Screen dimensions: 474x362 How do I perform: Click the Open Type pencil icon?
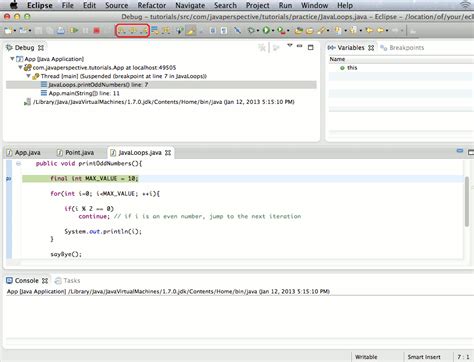(321, 31)
